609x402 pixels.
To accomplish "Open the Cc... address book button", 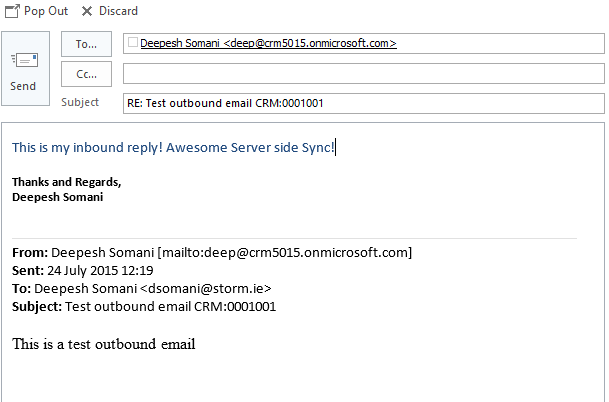I will click(x=86, y=74).
